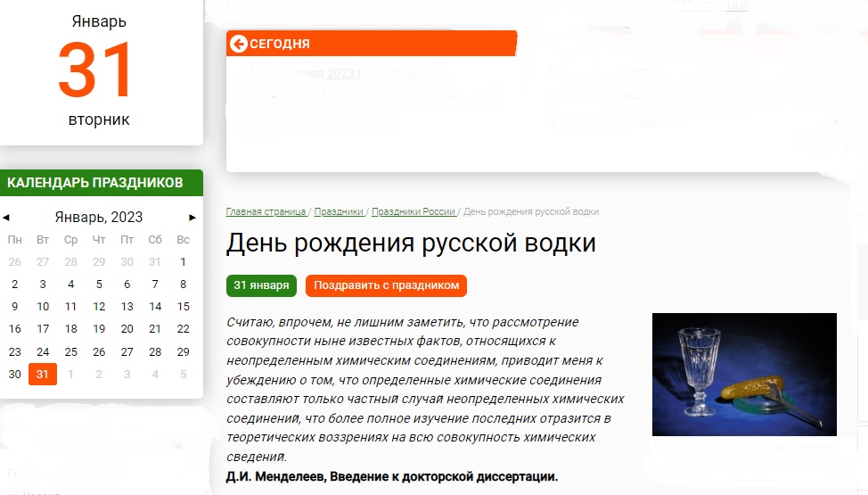Open Праздники breadcrumb link
This screenshot has width=868, height=495.
(x=339, y=211)
